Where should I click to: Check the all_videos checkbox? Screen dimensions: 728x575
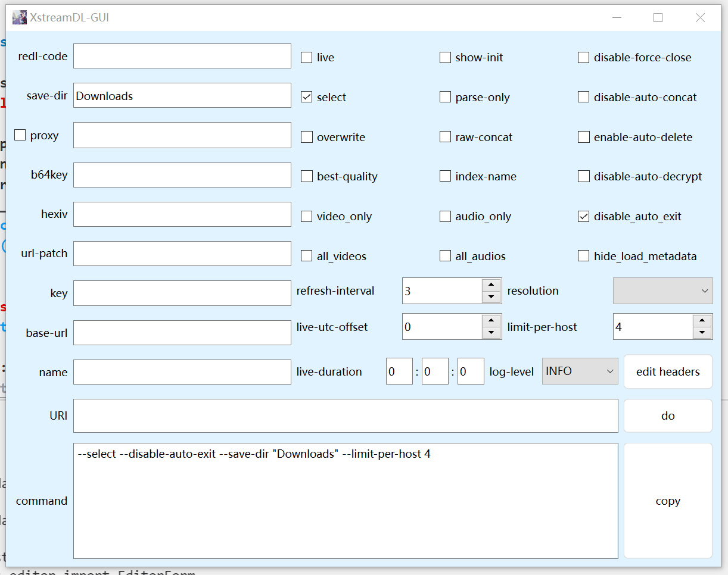(x=306, y=256)
